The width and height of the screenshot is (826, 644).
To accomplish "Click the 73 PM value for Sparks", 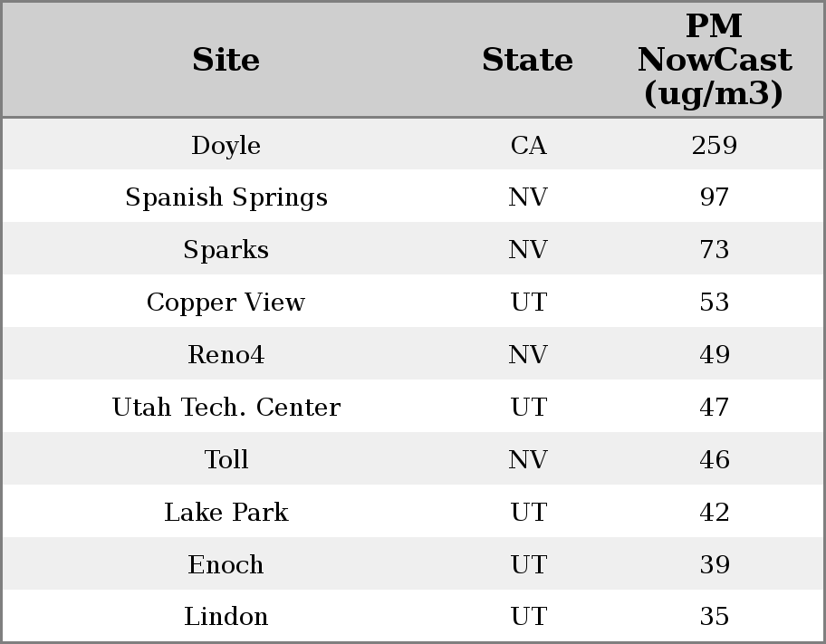I will point(714,250).
